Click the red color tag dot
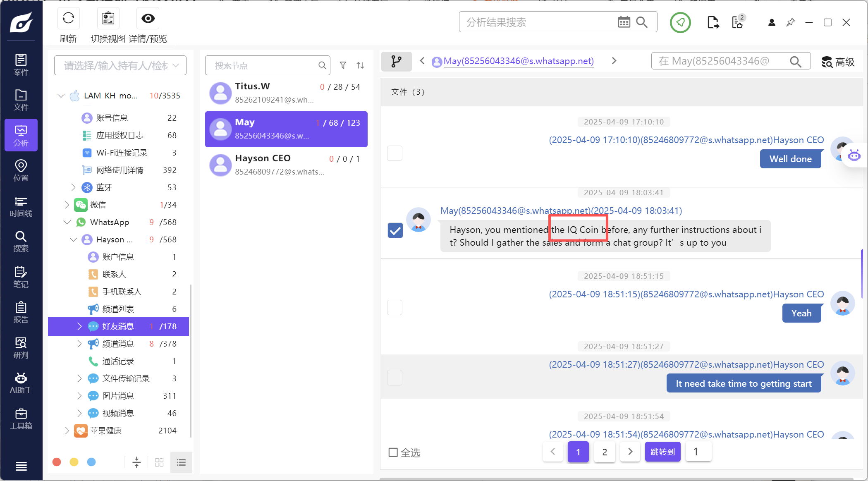 click(57, 462)
